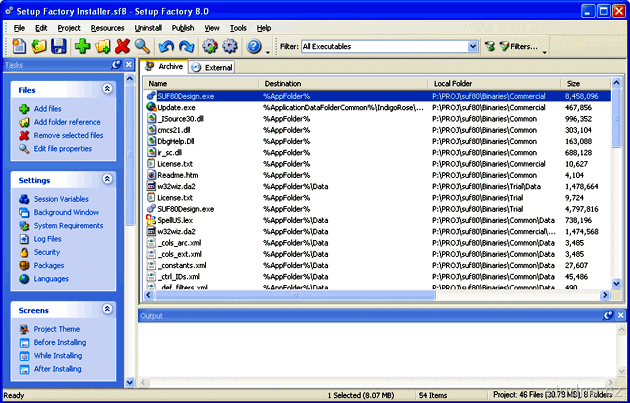Click the red X Remove files toolbar icon

click(x=122, y=46)
